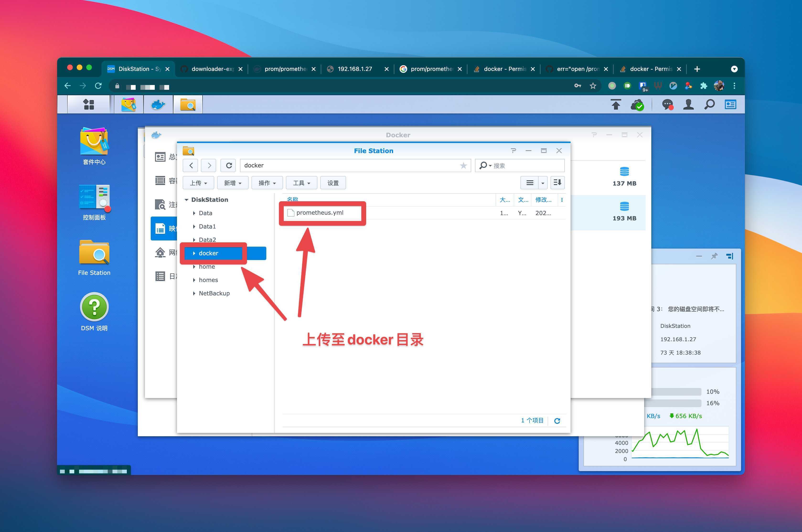The height and width of the screenshot is (532, 802).
Task: Sort files by 修改 date column header
Action: tap(543, 200)
